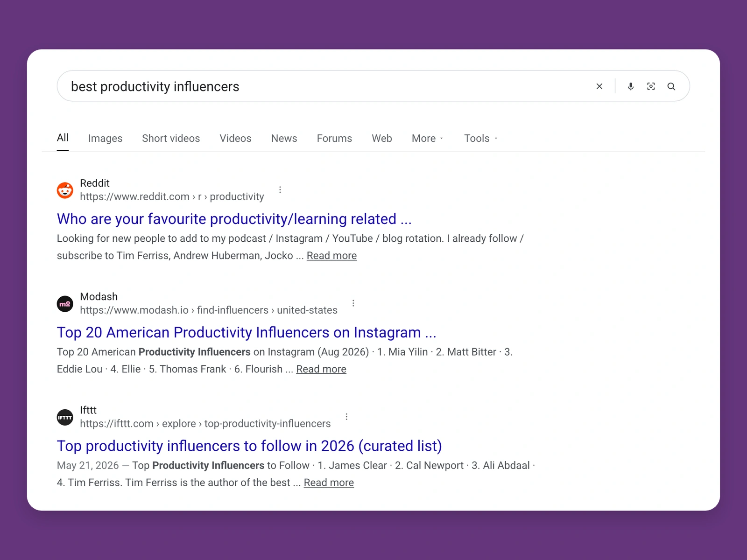Switch to Web tab
The width and height of the screenshot is (747, 560).
tap(382, 138)
